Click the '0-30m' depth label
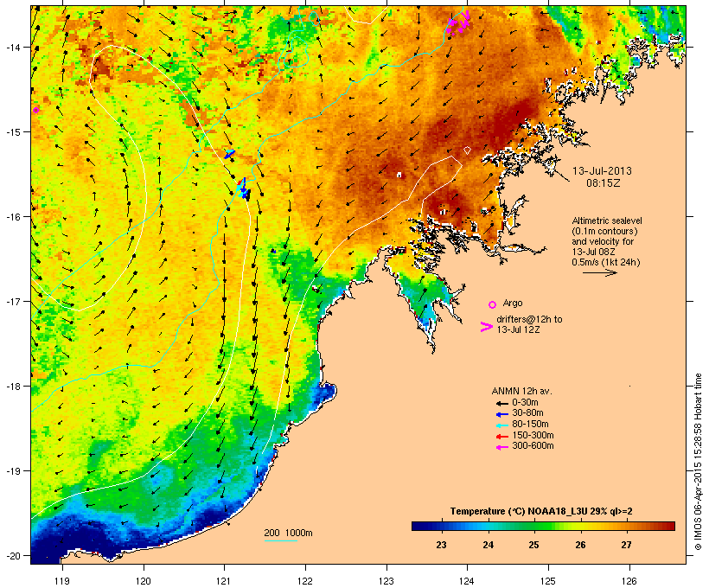 pos(525,403)
